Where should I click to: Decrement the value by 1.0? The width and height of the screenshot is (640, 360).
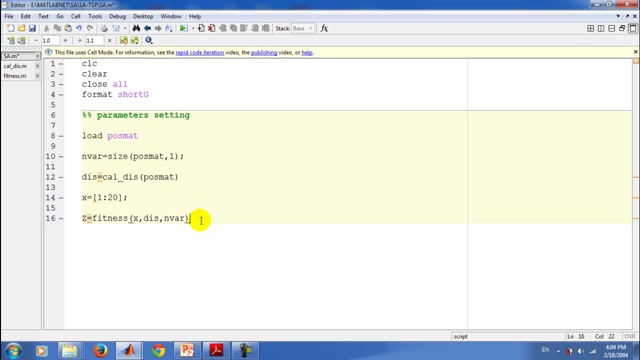click(x=36, y=40)
